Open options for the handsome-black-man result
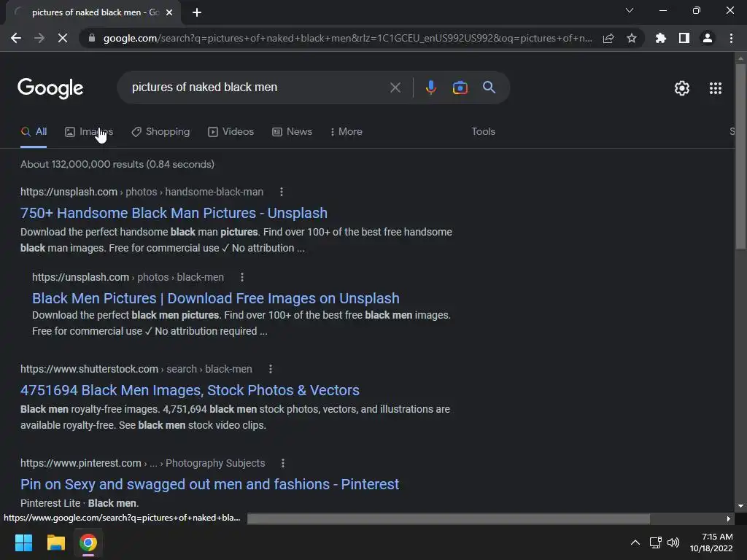 click(282, 192)
